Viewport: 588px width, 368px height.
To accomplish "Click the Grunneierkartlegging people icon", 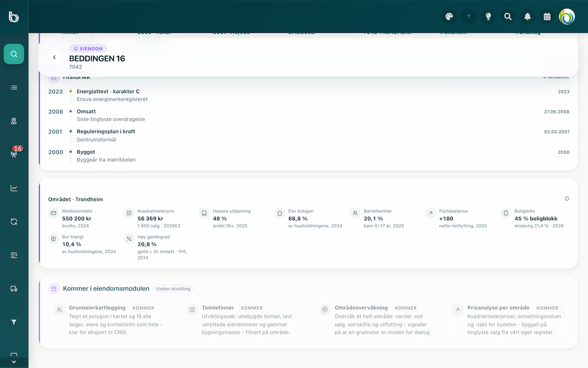I will pos(59,310).
